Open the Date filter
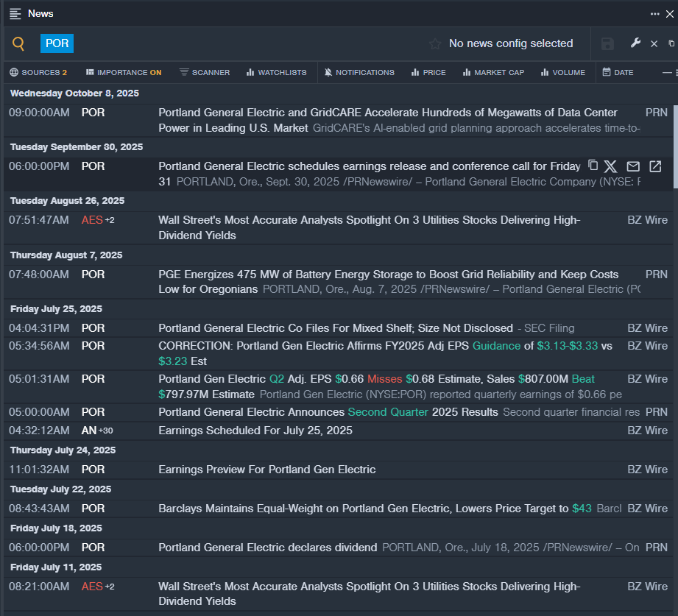The image size is (678, 616). [618, 72]
